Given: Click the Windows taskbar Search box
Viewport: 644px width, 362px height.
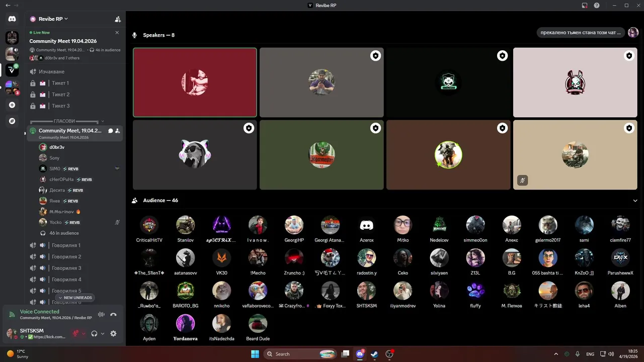Looking at the screenshot, I should (299, 353).
